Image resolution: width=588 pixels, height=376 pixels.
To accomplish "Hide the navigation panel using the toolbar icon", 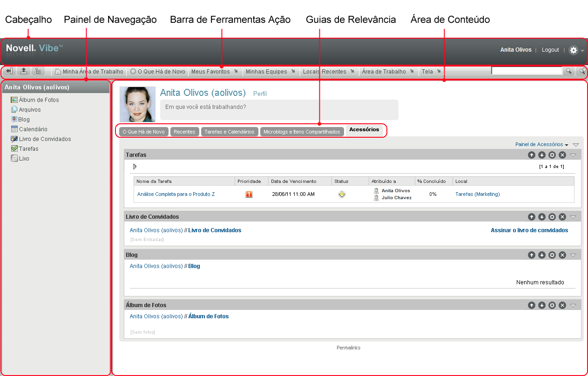I will 9,71.
